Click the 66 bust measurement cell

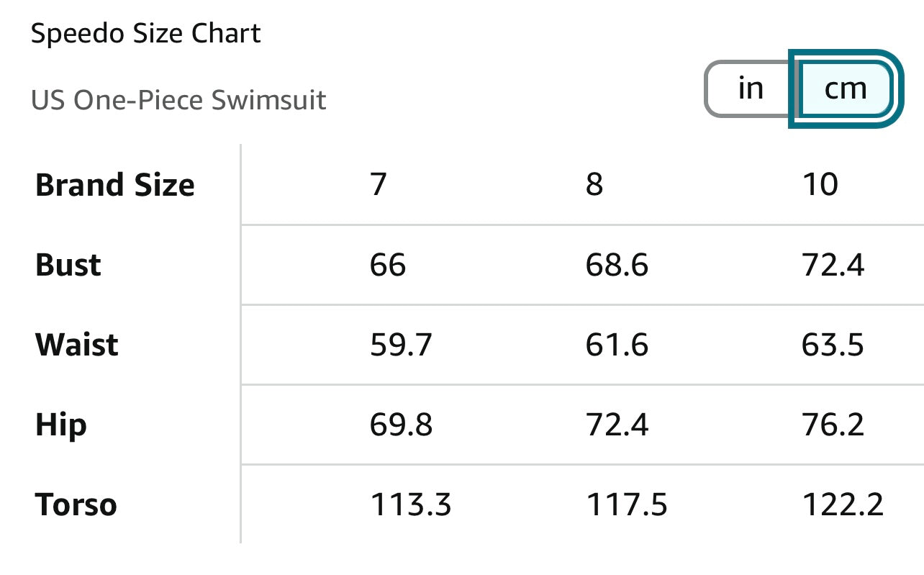tap(388, 266)
